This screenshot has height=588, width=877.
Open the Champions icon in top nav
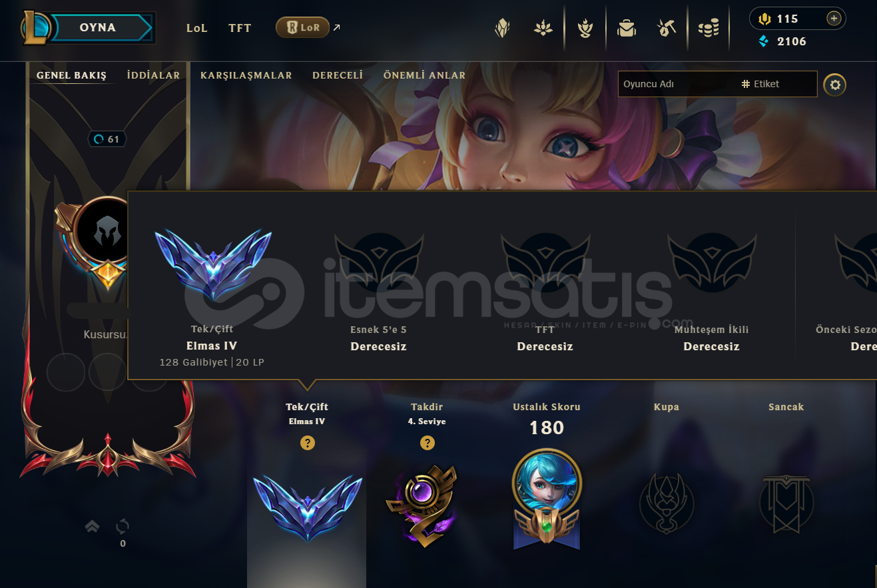503,28
